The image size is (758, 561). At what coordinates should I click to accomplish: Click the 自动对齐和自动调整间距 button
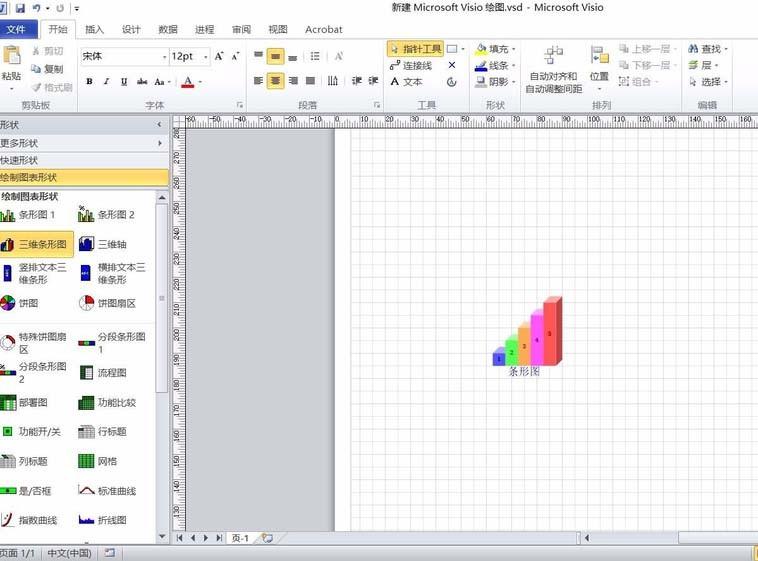[x=553, y=69]
